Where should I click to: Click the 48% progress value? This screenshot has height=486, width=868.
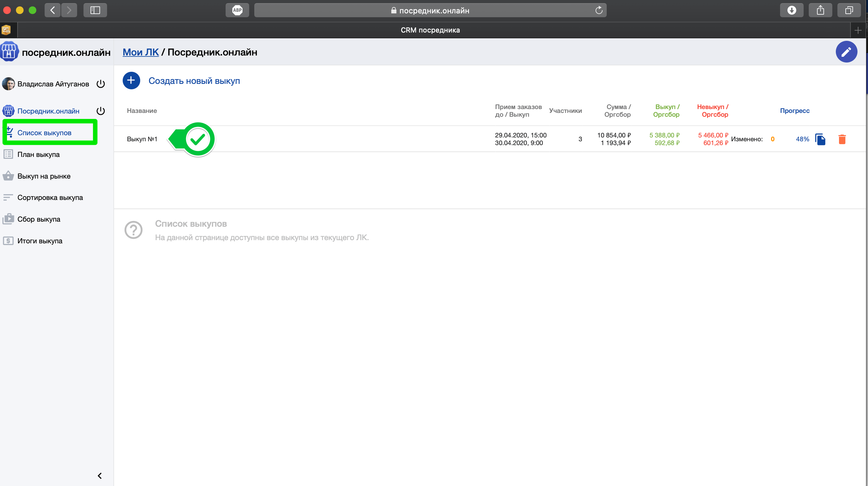point(802,139)
